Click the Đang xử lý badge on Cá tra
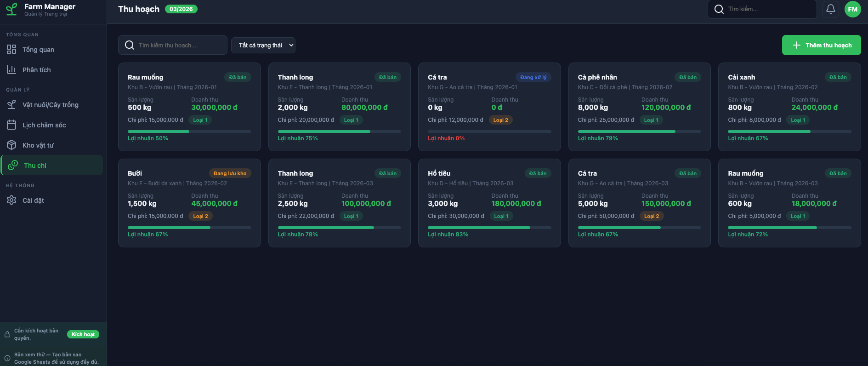Image resolution: width=868 pixels, height=366 pixels. [533, 77]
